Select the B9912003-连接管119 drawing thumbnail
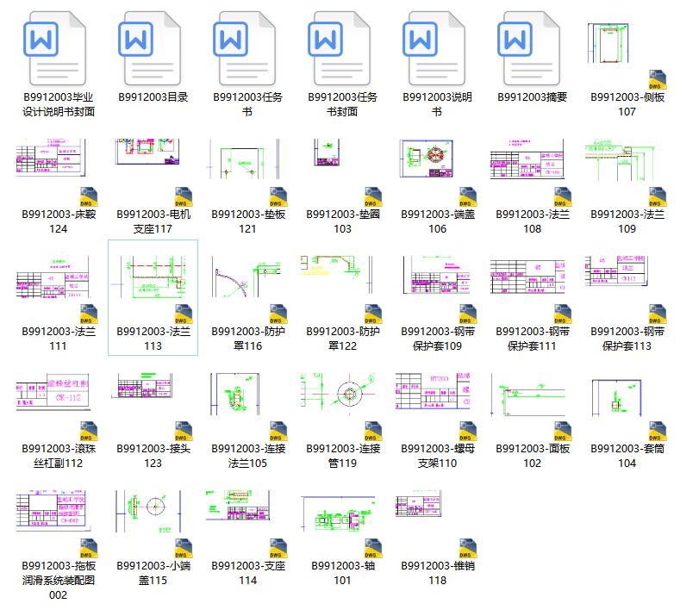This screenshot has width=680, height=616. coord(337,392)
